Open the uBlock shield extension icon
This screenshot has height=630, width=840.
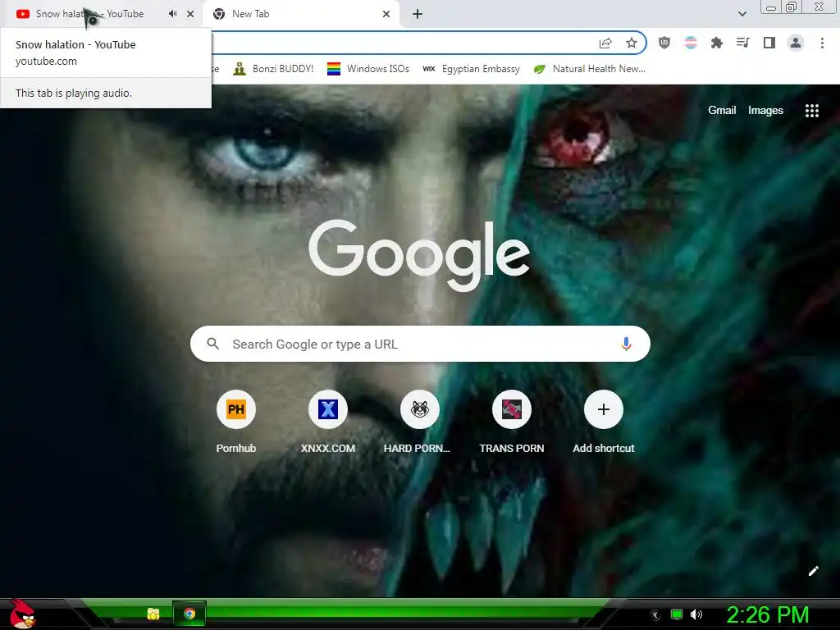pos(664,43)
